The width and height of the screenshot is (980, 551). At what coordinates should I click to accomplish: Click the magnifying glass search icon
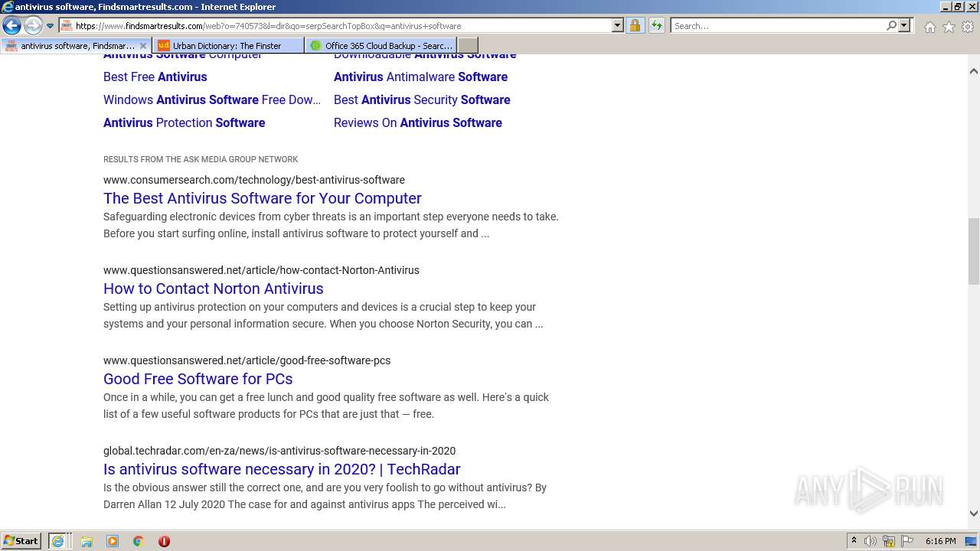pyautogui.click(x=891, y=25)
